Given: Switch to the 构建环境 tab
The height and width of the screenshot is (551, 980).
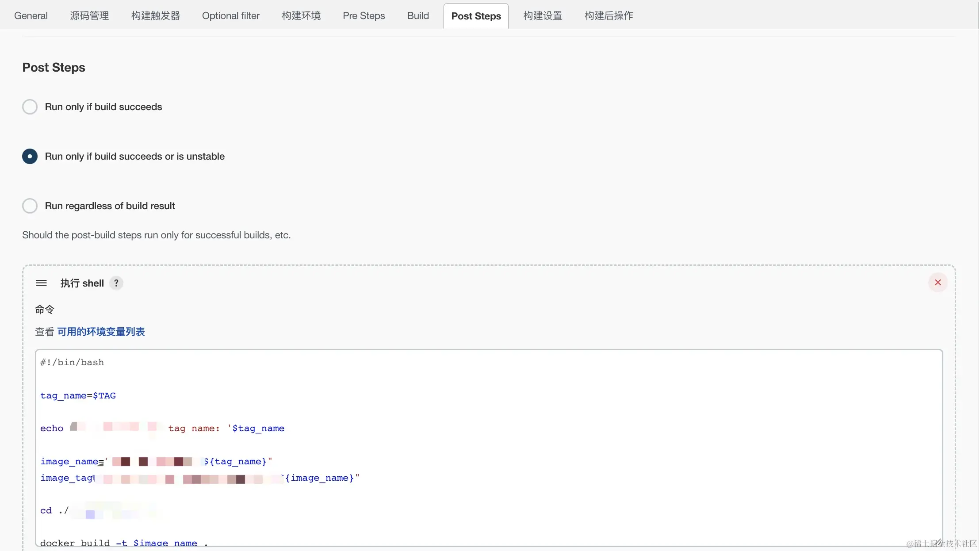Looking at the screenshot, I should [x=301, y=16].
